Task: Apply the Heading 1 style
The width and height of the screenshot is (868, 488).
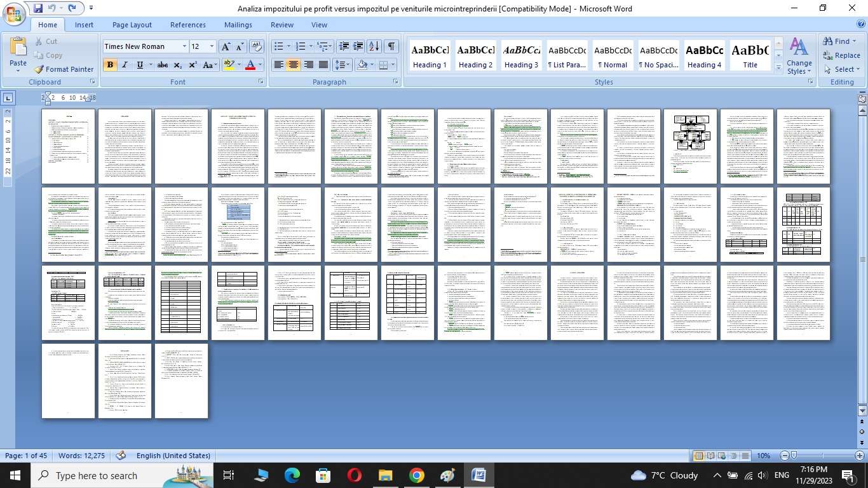Action: 430,56
